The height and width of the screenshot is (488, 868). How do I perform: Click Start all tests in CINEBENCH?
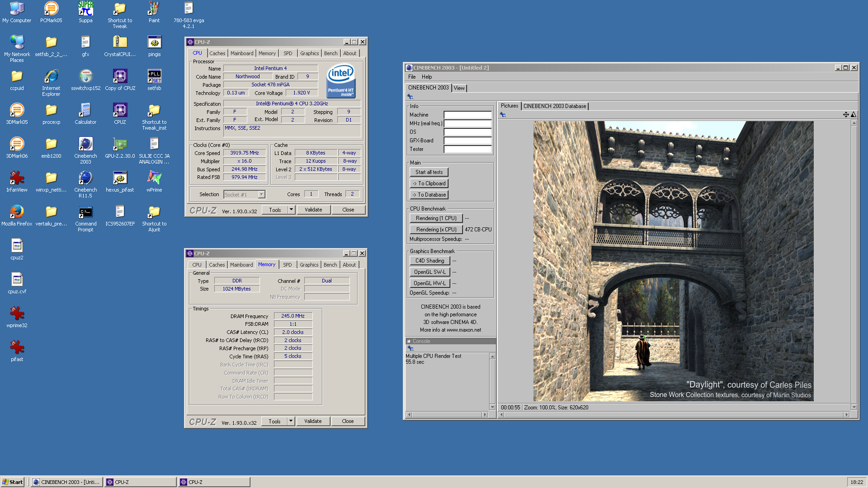coord(429,172)
